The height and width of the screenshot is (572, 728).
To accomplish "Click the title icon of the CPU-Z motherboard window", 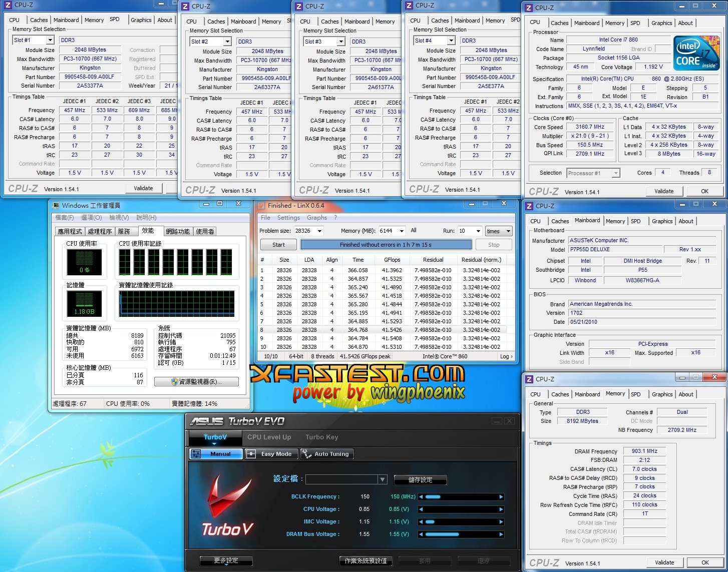I will tap(530, 206).
